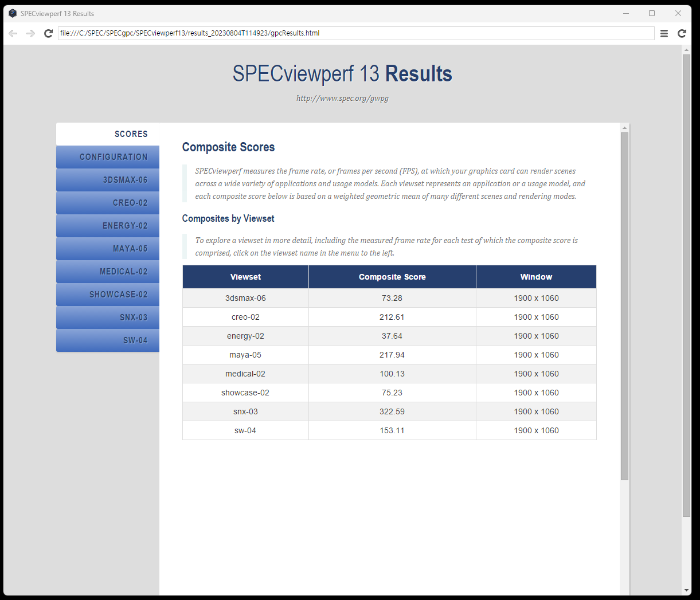Click the 3dsmax-06 row window size
700x600 pixels.
point(536,298)
